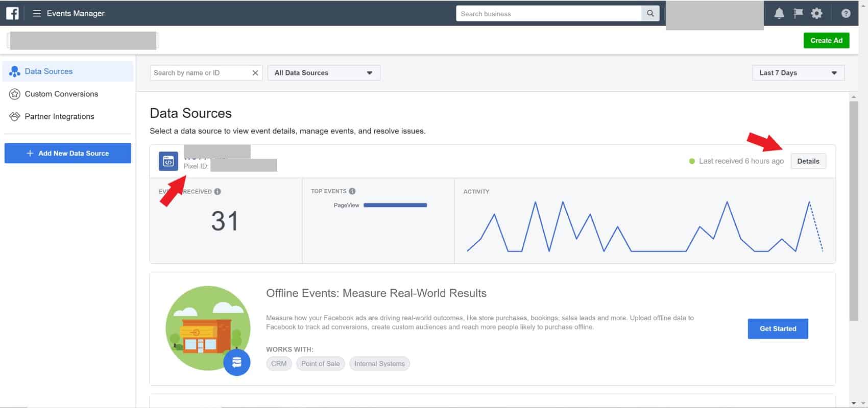868x408 pixels.
Task: Click the Facebook logo icon
Action: click(x=12, y=13)
